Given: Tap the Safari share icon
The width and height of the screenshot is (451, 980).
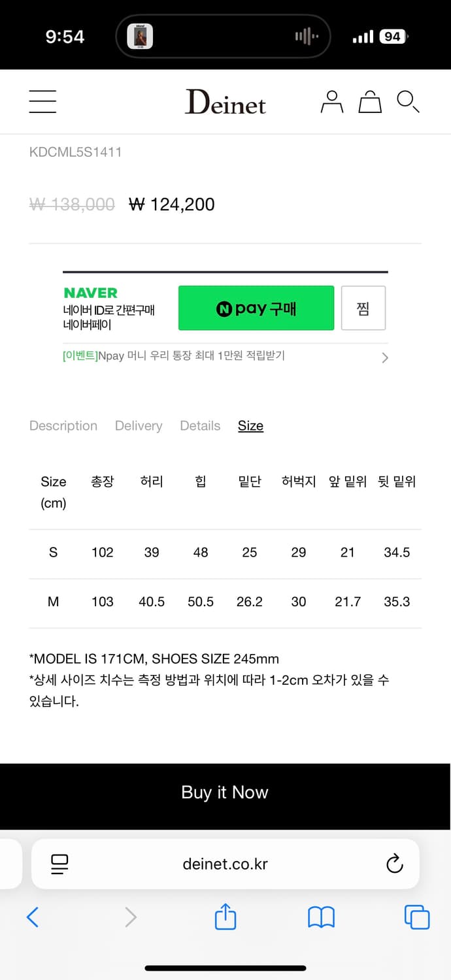Looking at the screenshot, I should (225, 917).
